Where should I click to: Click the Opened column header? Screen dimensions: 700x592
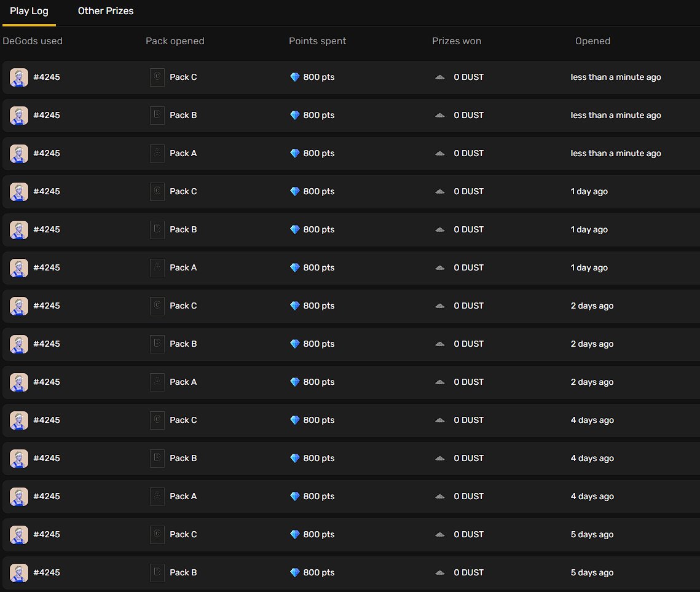pos(593,41)
